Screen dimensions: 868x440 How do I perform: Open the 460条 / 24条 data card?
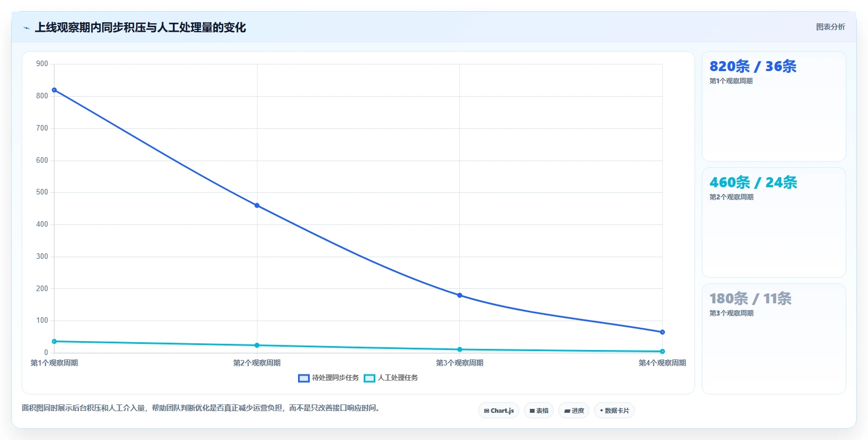pos(773,222)
